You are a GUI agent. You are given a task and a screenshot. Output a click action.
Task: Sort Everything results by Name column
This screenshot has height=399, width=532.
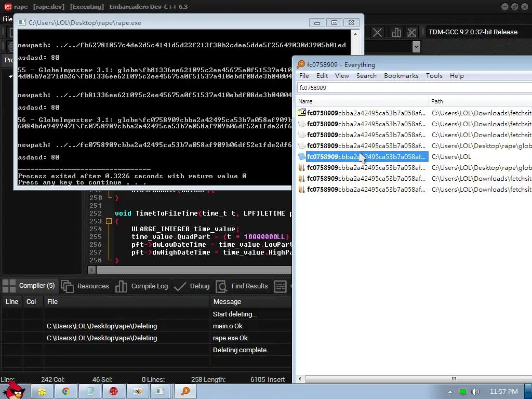pyautogui.click(x=362, y=101)
